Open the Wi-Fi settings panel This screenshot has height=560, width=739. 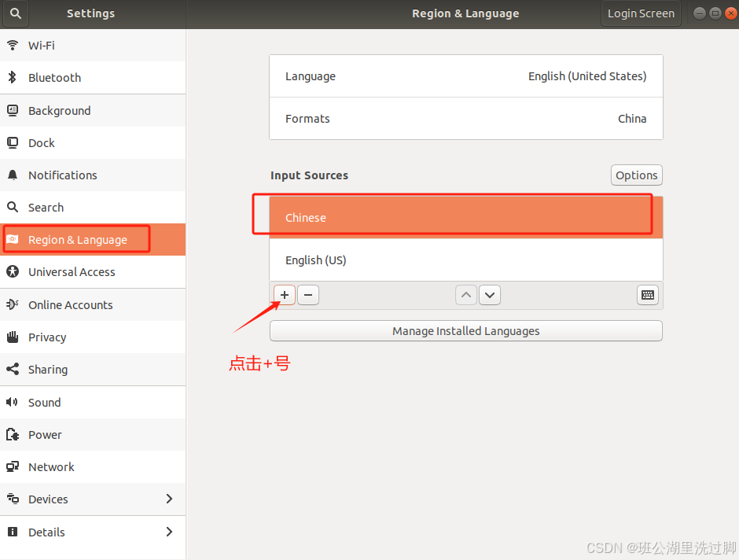tap(93, 46)
